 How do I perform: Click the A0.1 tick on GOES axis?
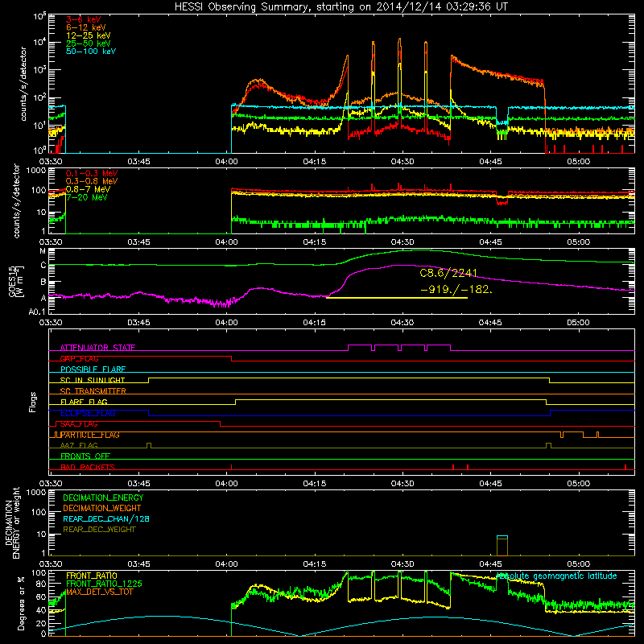pos(37,312)
